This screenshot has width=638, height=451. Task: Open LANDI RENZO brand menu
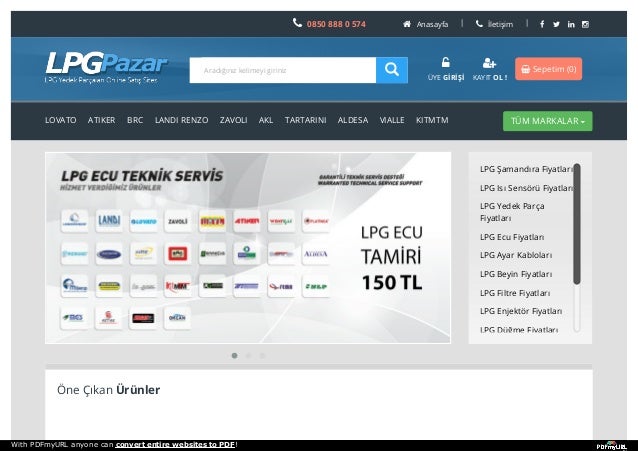[181, 120]
